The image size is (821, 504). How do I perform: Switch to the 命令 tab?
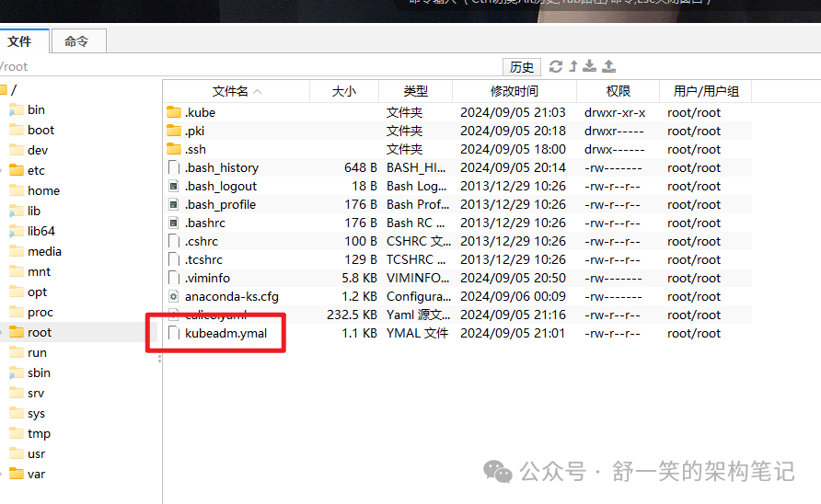pos(79,41)
